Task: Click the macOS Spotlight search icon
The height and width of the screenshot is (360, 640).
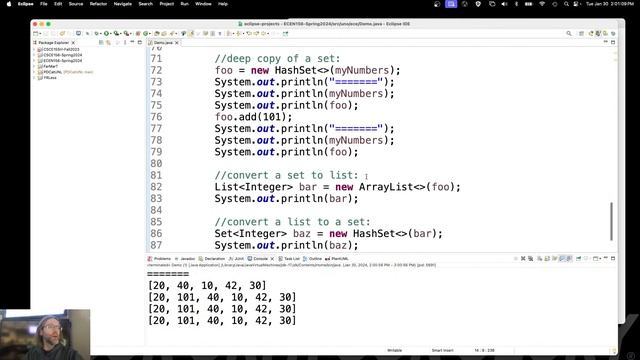Action: coord(566,4)
